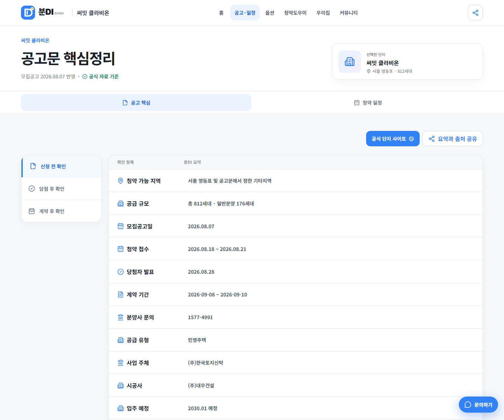Click the building icon in selected complex card
The image size is (504, 420).
(x=350, y=62)
